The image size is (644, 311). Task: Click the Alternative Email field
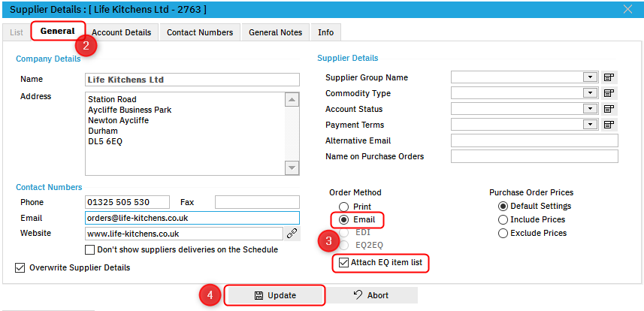click(534, 140)
